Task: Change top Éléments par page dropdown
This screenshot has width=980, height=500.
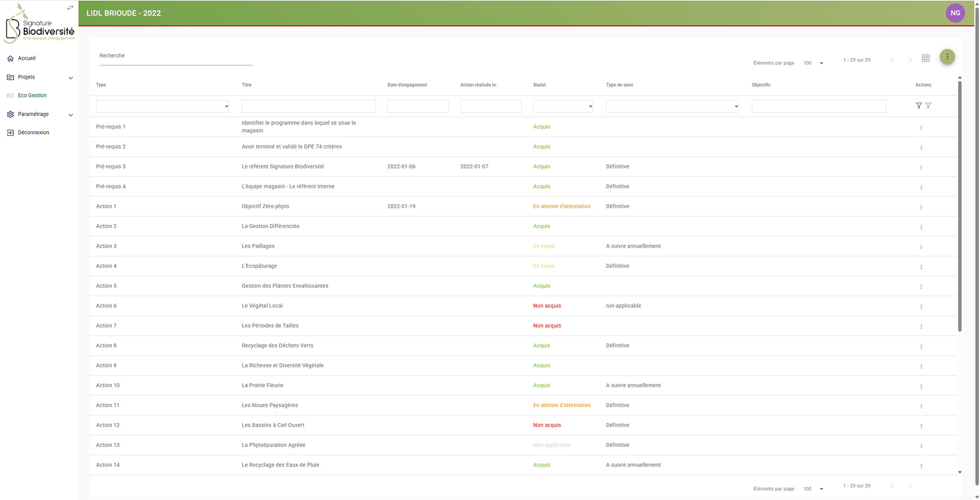Action: click(x=813, y=63)
